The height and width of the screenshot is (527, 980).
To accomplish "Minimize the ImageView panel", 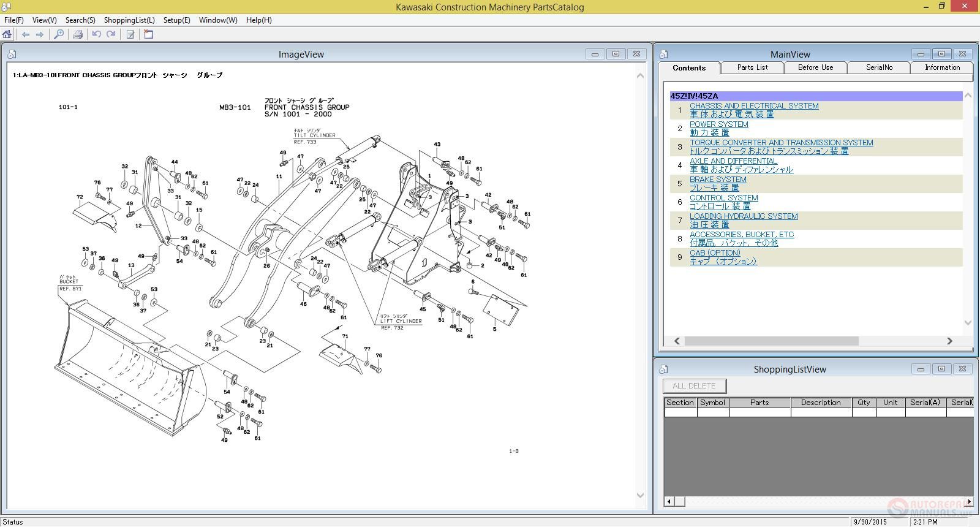I will click(x=595, y=54).
